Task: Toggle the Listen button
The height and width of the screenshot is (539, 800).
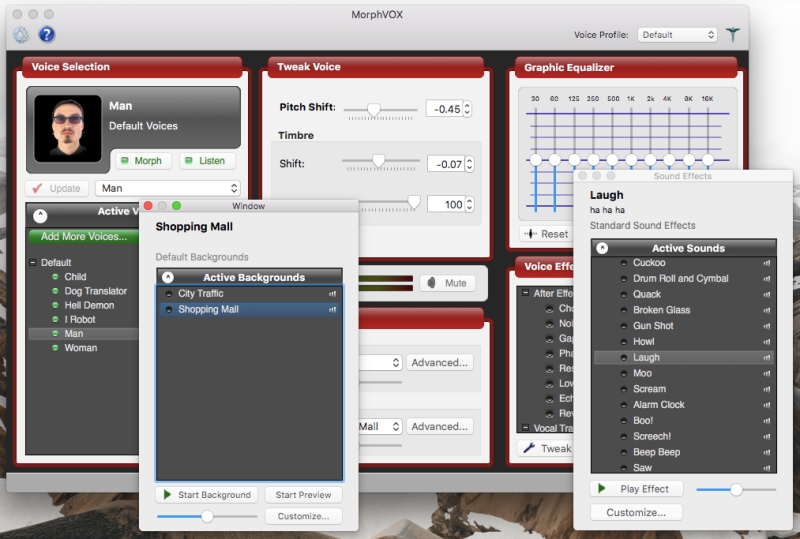Action: coord(207,161)
